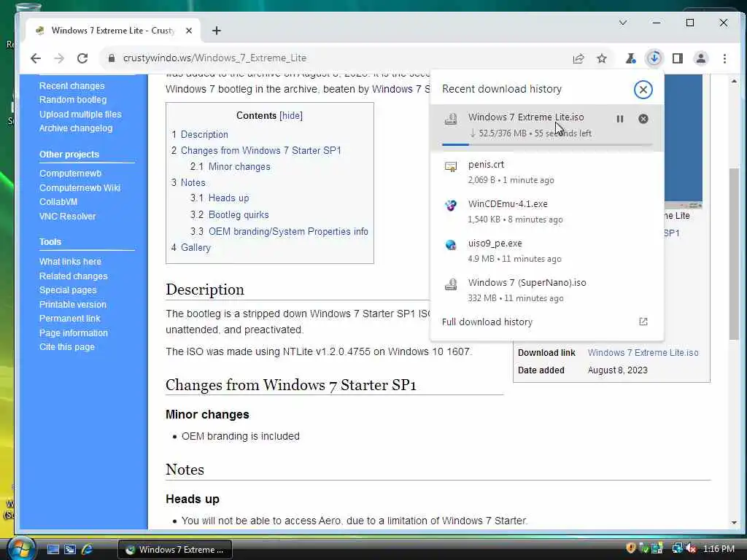This screenshot has width=747, height=560.
Task: Toggle the browser side panel
Action: (678, 58)
